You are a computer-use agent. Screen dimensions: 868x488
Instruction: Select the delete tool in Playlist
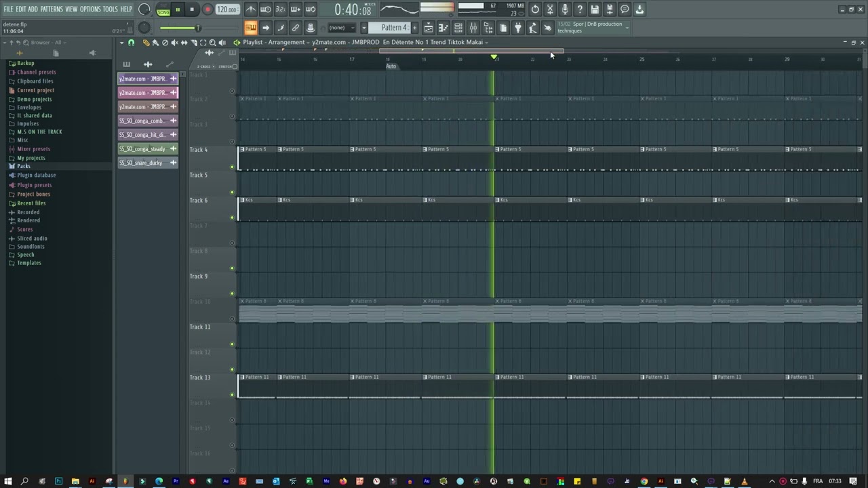pos(165,43)
